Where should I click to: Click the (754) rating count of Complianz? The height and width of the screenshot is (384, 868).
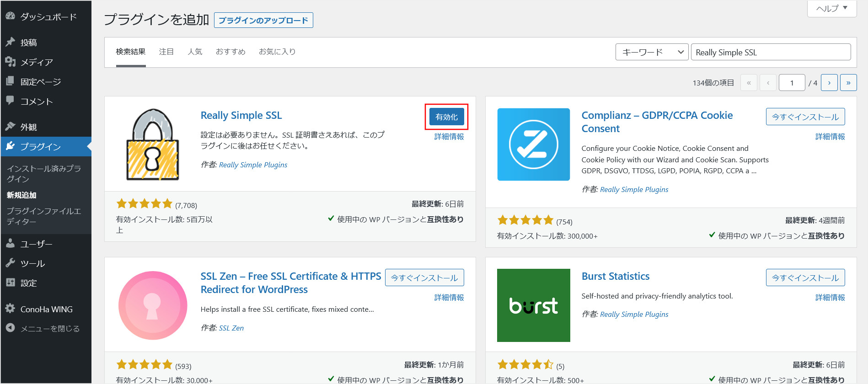(564, 222)
